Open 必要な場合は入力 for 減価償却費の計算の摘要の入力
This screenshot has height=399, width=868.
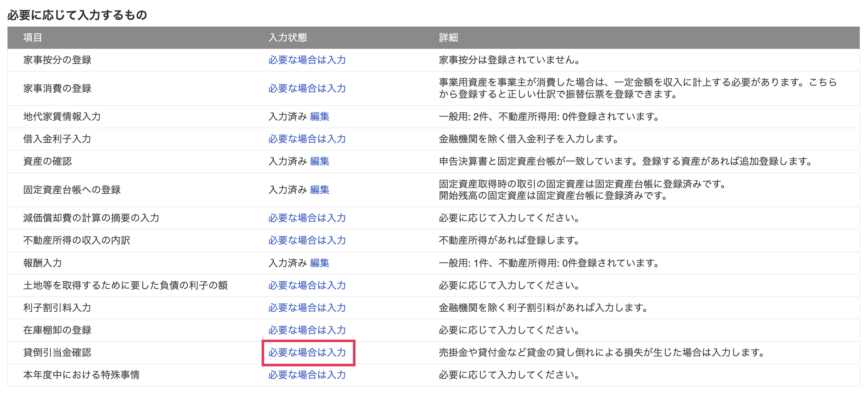[307, 218]
